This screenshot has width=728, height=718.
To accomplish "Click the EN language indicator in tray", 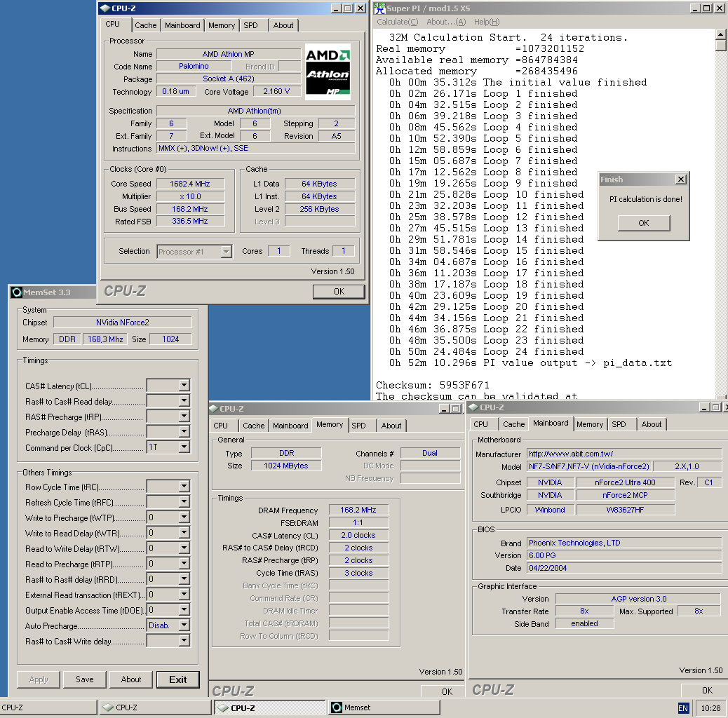I will point(683,707).
